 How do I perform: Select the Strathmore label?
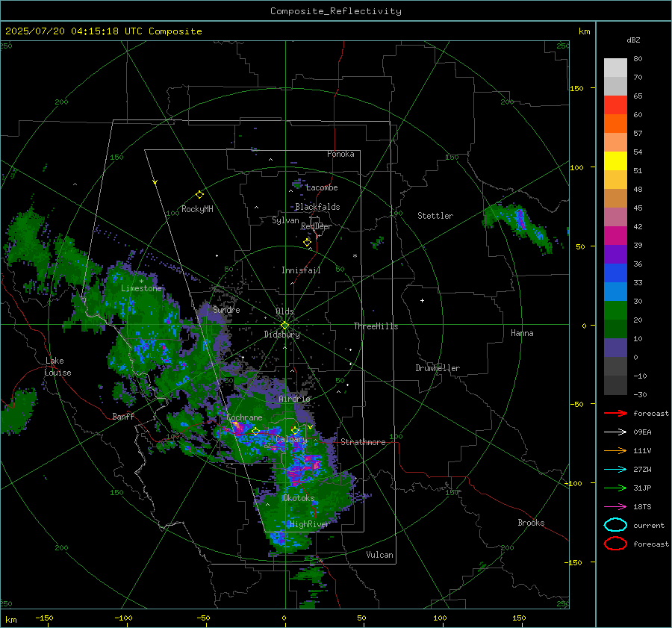coord(363,442)
